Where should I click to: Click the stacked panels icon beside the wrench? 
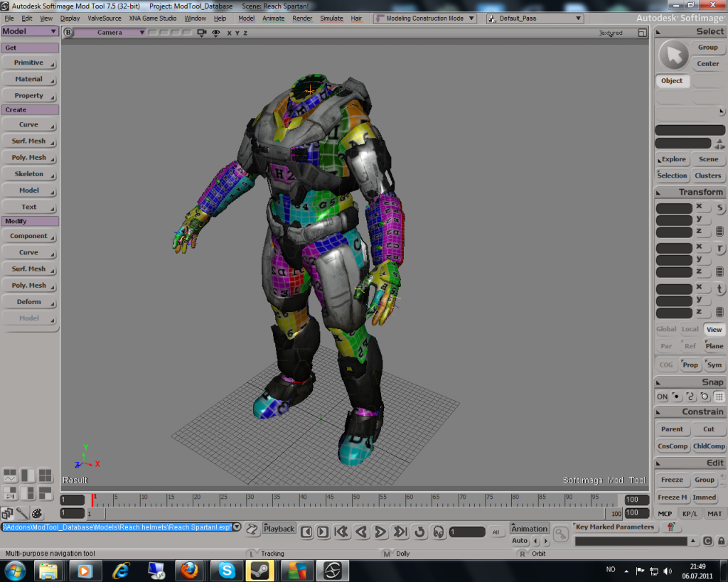7,513
